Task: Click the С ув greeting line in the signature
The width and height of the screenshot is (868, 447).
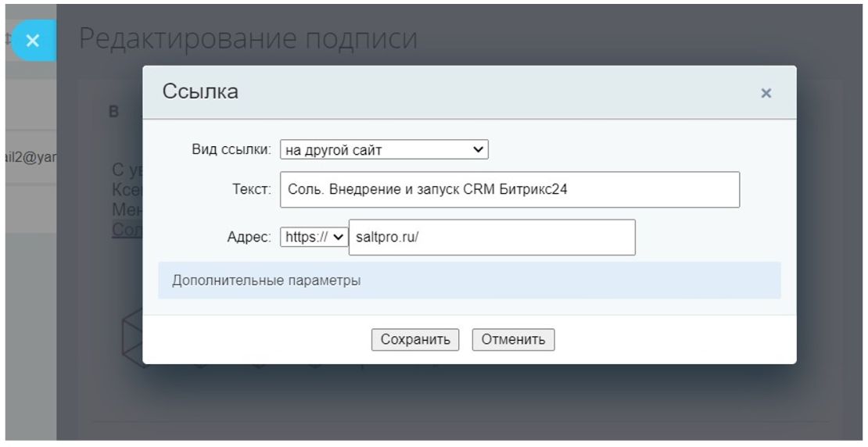Action: tap(127, 170)
